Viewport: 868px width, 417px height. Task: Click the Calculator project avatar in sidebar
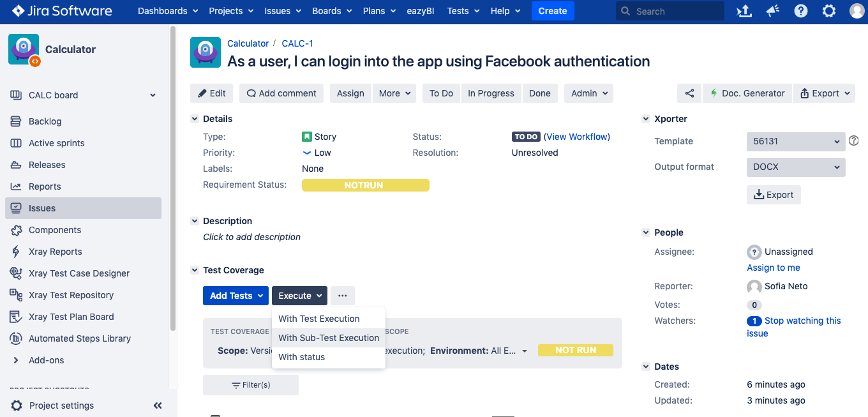click(x=24, y=49)
